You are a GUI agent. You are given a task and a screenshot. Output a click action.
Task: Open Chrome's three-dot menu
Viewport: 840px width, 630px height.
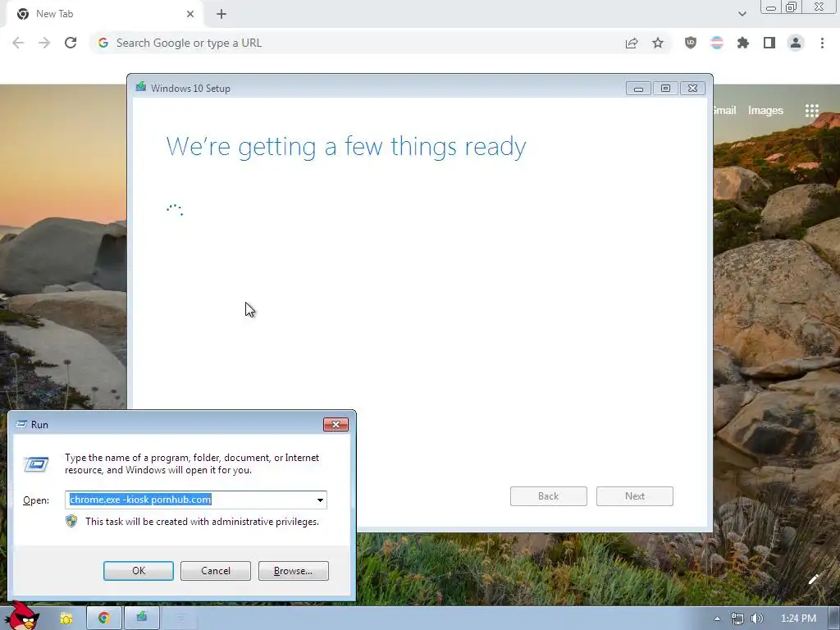[x=822, y=43]
